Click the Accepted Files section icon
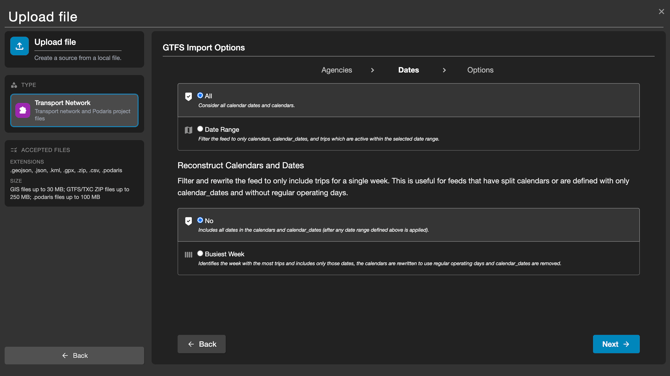The width and height of the screenshot is (670, 376). coord(14,150)
